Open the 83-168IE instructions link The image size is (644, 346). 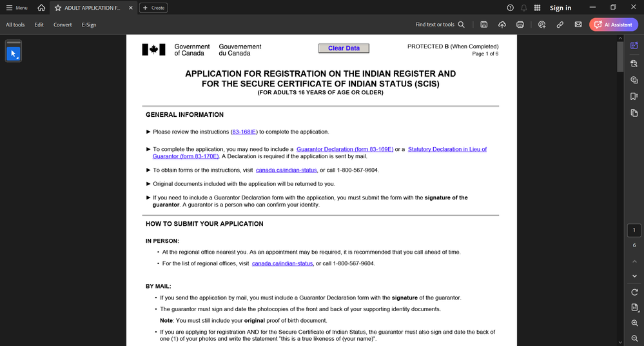tap(244, 132)
